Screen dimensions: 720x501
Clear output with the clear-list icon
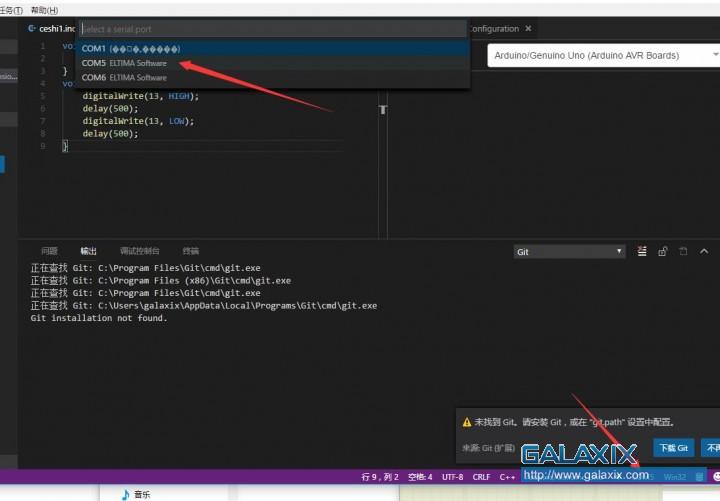point(640,252)
